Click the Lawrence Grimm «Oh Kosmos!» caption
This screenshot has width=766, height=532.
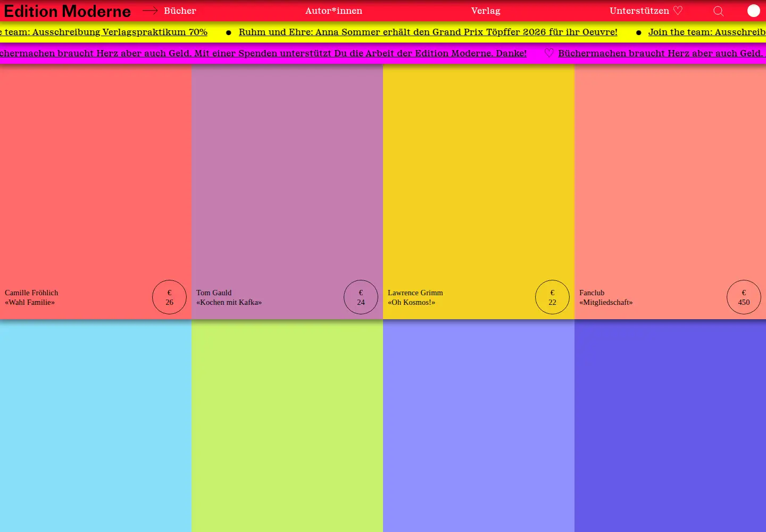coord(415,297)
